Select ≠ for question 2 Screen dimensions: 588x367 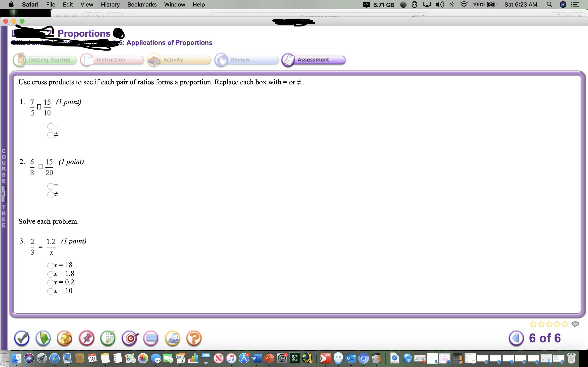[x=50, y=195]
